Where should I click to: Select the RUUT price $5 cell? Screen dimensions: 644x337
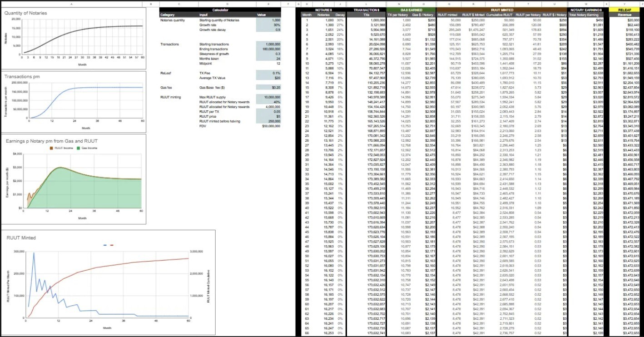[x=268, y=116]
